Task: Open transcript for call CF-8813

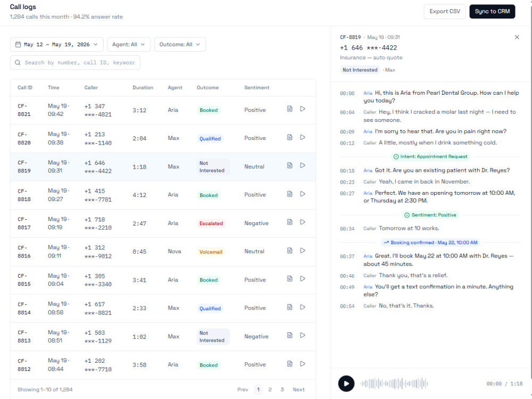Action: (289, 336)
